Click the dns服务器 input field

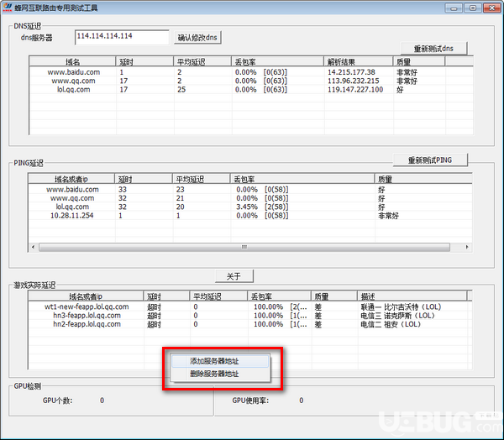(122, 37)
